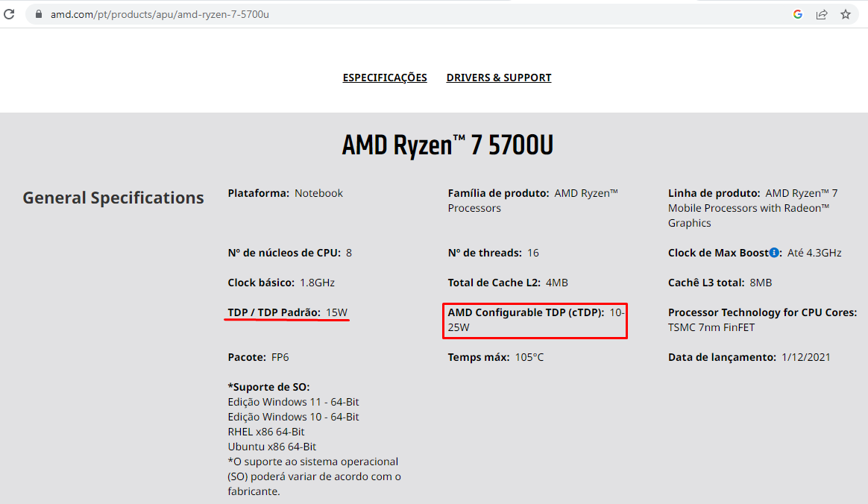The width and height of the screenshot is (868, 504).
Task: Open the ESPECIFICAÇÕES tab
Action: tap(385, 78)
